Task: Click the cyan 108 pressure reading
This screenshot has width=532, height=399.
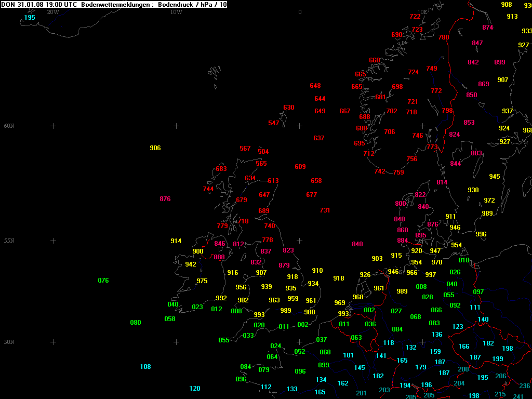Action: tap(145, 367)
